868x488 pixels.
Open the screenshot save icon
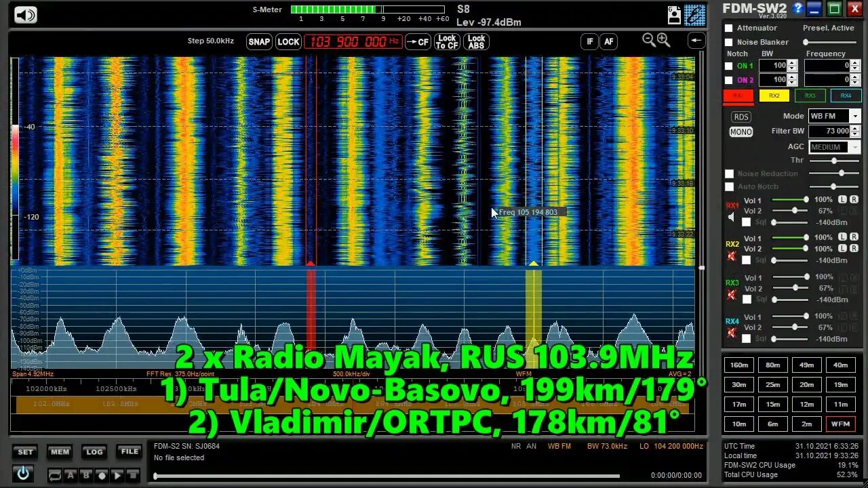(x=674, y=15)
